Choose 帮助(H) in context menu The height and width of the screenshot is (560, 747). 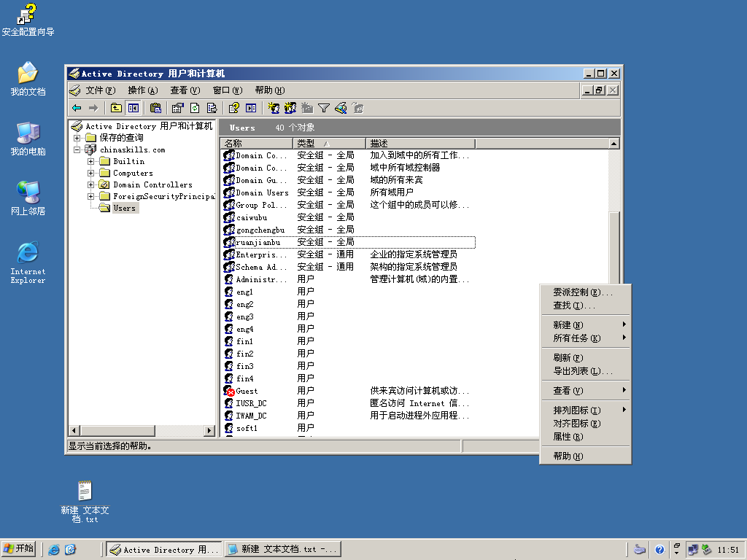coord(586,456)
